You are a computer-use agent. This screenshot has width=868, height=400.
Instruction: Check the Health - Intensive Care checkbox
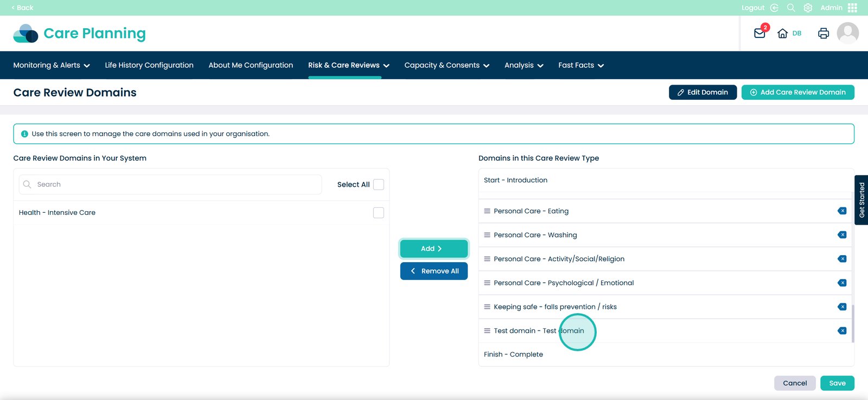point(379,213)
